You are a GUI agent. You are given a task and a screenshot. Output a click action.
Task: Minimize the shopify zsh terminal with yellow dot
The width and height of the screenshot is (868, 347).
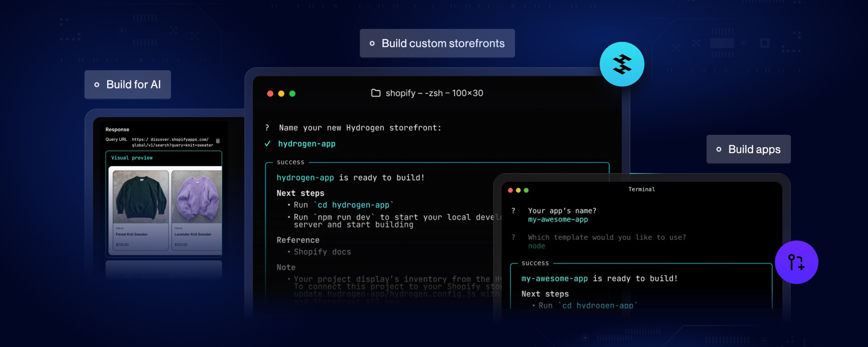[x=281, y=94]
